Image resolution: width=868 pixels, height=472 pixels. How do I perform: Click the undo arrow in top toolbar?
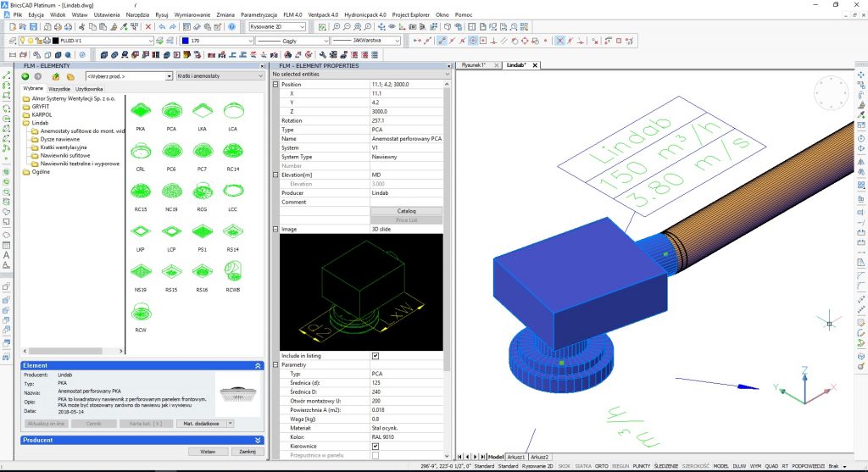(x=162, y=27)
